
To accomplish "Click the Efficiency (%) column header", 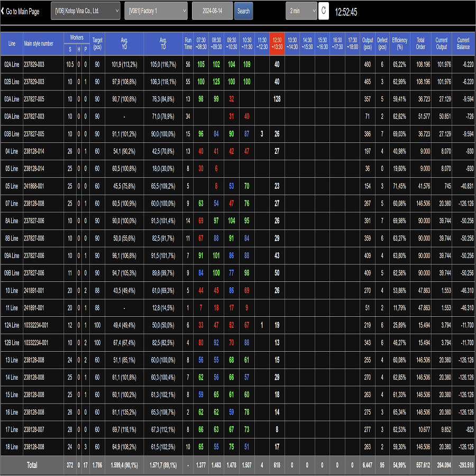I will tap(399, 43).
